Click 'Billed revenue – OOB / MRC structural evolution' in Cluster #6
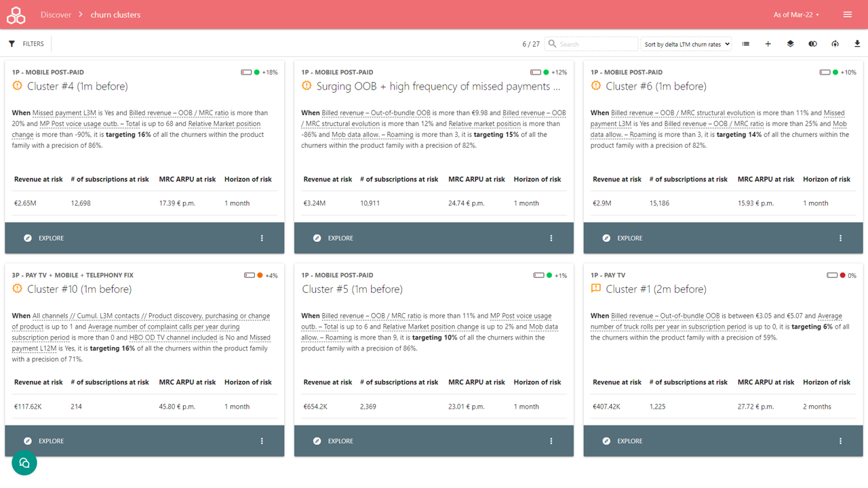The height and width of the screenshot is (488, 868). (683, 113)
